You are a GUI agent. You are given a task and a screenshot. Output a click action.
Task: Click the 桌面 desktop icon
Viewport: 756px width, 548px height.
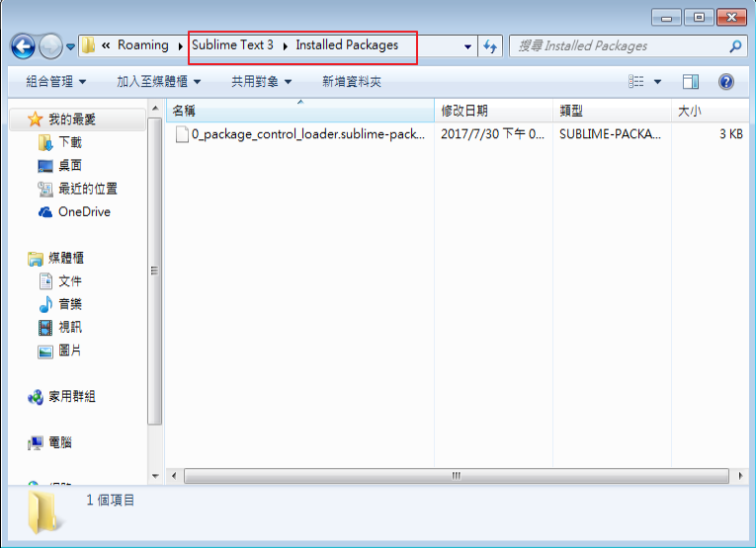44,166
